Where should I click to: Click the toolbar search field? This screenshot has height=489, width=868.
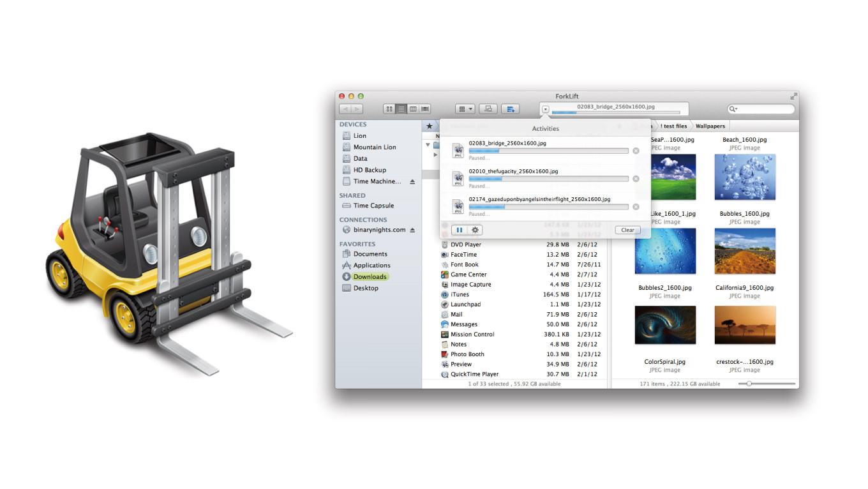coord(761,109)
